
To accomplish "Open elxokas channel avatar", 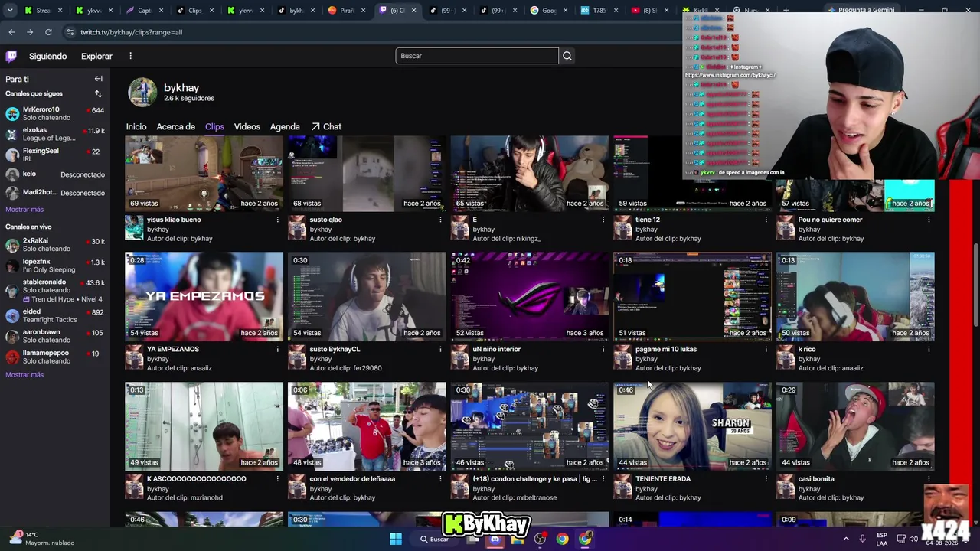I will pyautogui.click(x=12, y=135).
